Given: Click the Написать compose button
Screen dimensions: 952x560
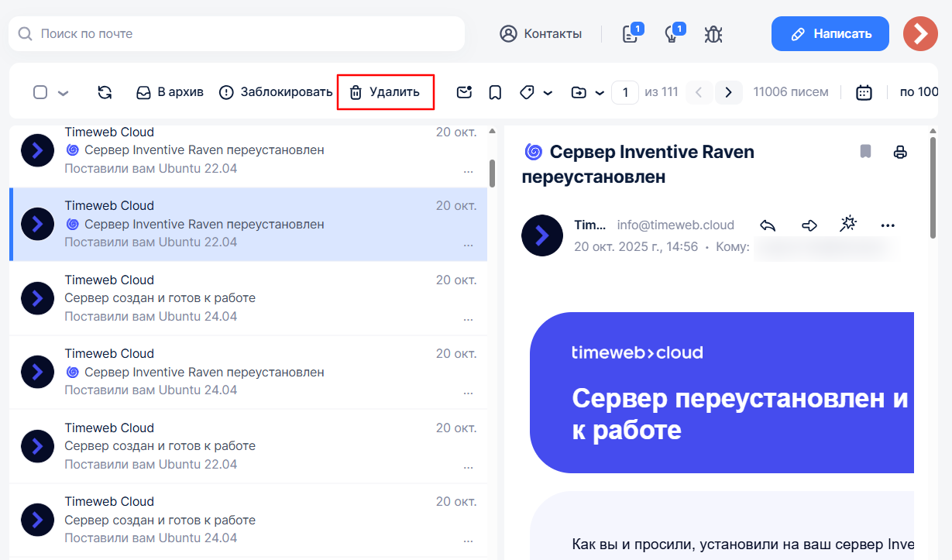Looking at the screenshot, I should pos(830,34).
